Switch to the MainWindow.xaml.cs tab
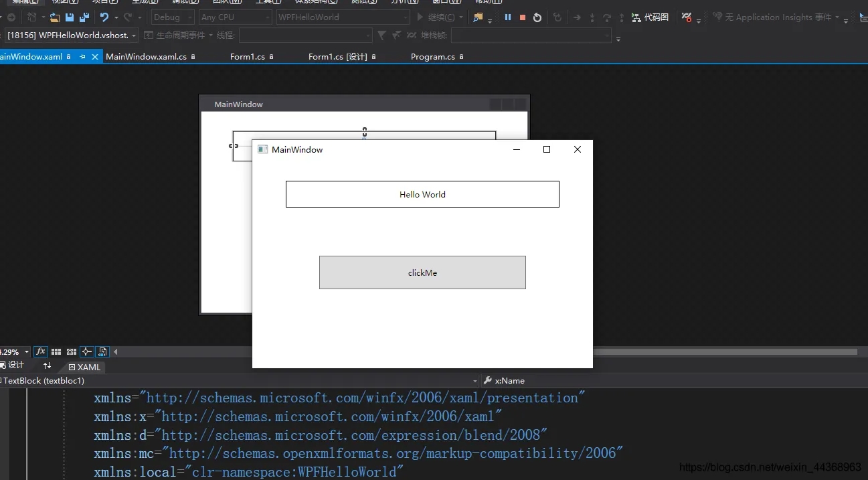The height and width of the screenshot is (480, 868). pyautogui.click(x=146, y=57)
